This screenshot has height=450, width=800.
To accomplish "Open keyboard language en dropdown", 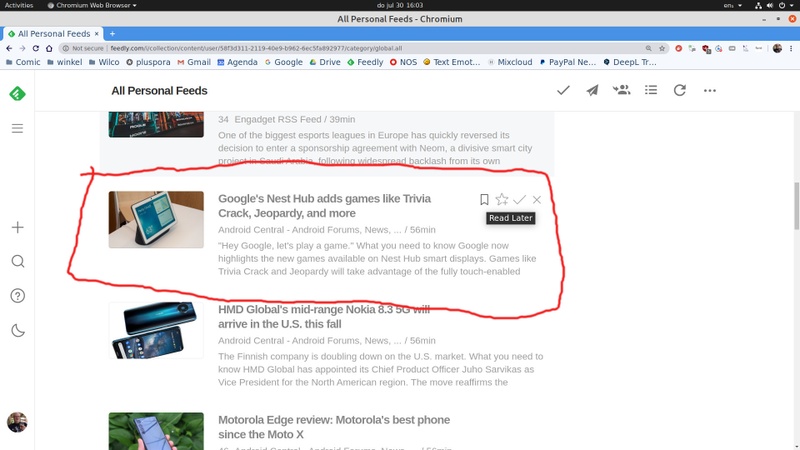I will point(733,5).
